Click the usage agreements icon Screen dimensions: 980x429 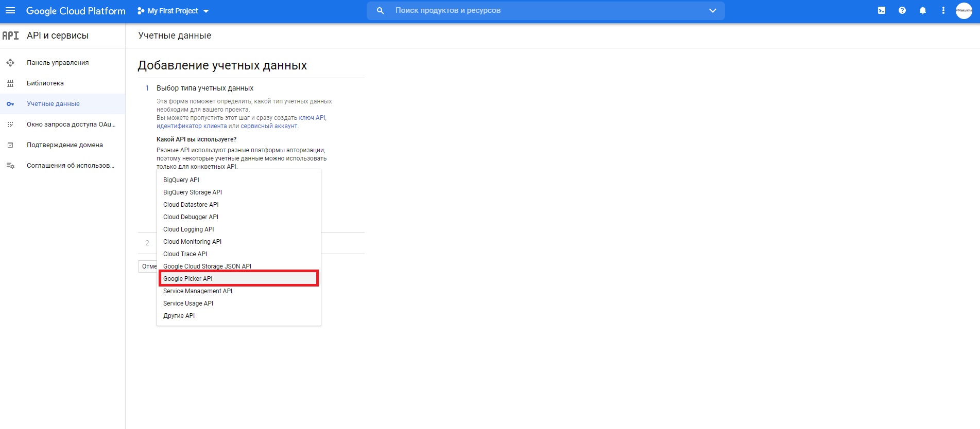[10, 166]
